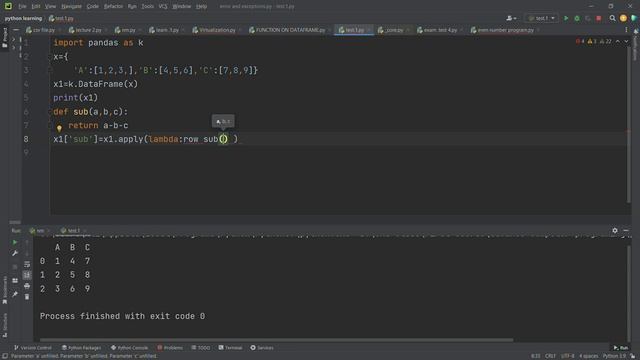Viewport: 640px width, 360px height.
Task: Open the editor tabs more-options kebab icon
Action: tap(626, 30)
